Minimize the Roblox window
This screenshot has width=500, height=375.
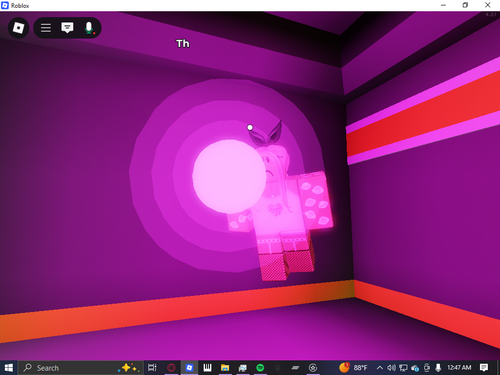[x=443, y=5]
